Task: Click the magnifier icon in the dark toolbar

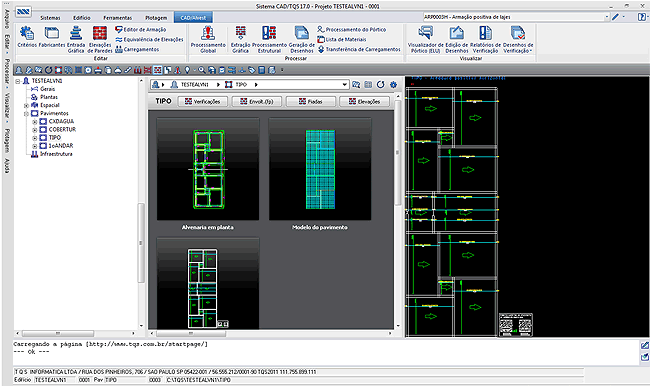Action: tap(202, 70)
